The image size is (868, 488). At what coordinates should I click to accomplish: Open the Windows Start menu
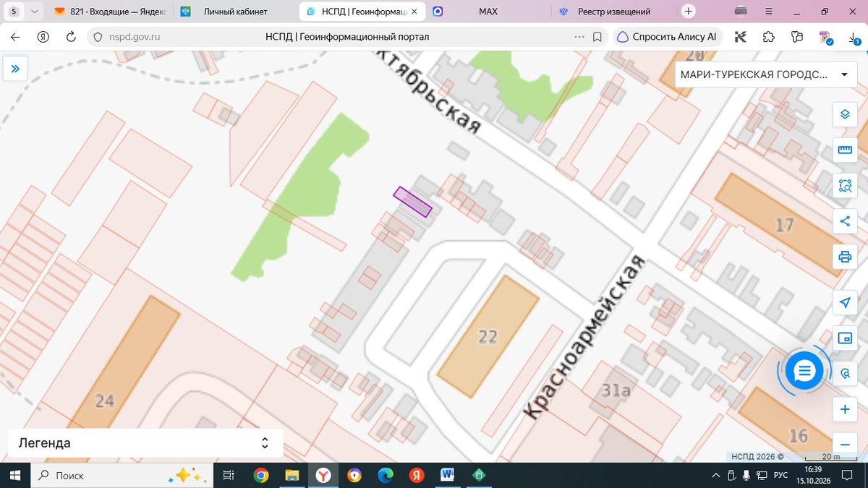tap(15, 475)
